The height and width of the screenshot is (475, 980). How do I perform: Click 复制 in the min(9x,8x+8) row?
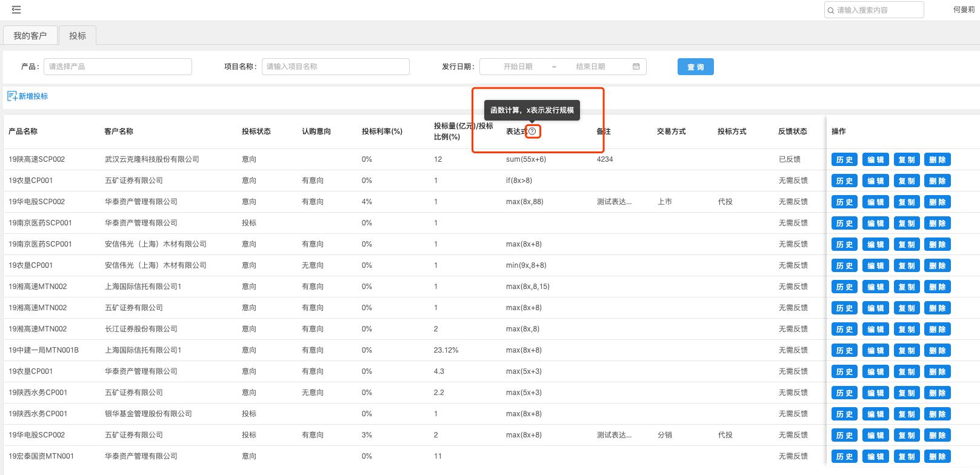(906, 266)
